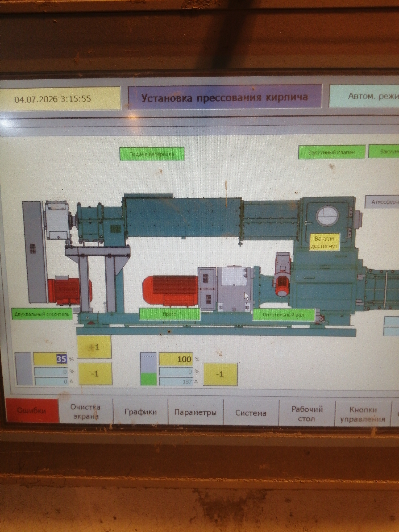
Task: Decrease mixer speed with -1 button
Action: pos(95,374)
